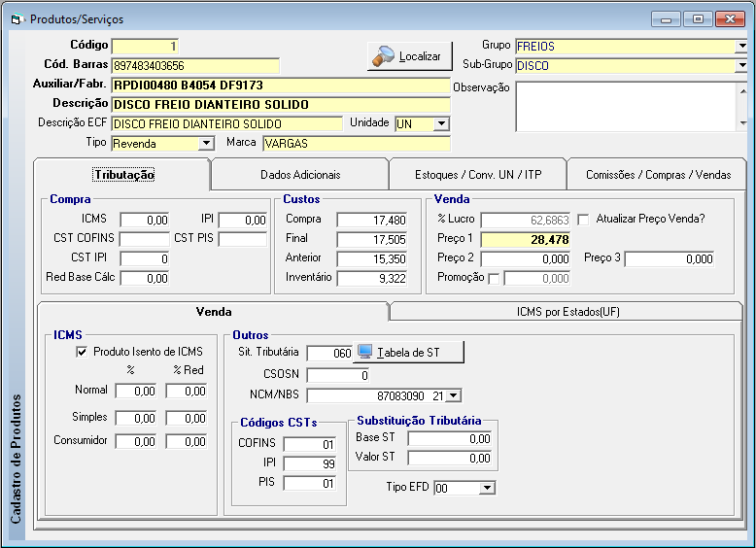Click the Observação text area
The image size is (756, 548).
[x=625, y=106]
